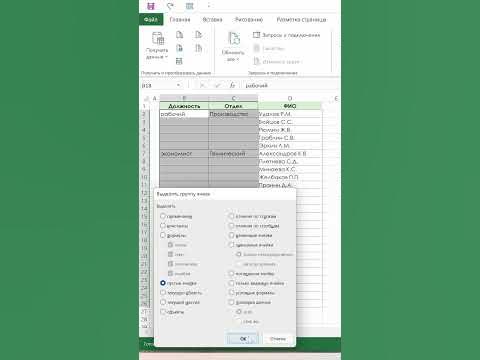The image size is (480, 360).
Task: Open the quick access toolbar customize menu
Action: coord(209,6)
